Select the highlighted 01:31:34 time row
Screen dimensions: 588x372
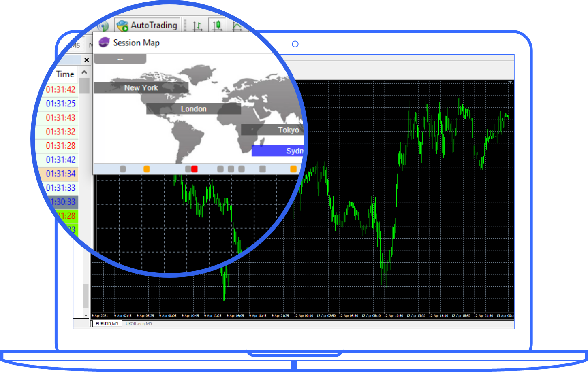click(x=60, y=174)
